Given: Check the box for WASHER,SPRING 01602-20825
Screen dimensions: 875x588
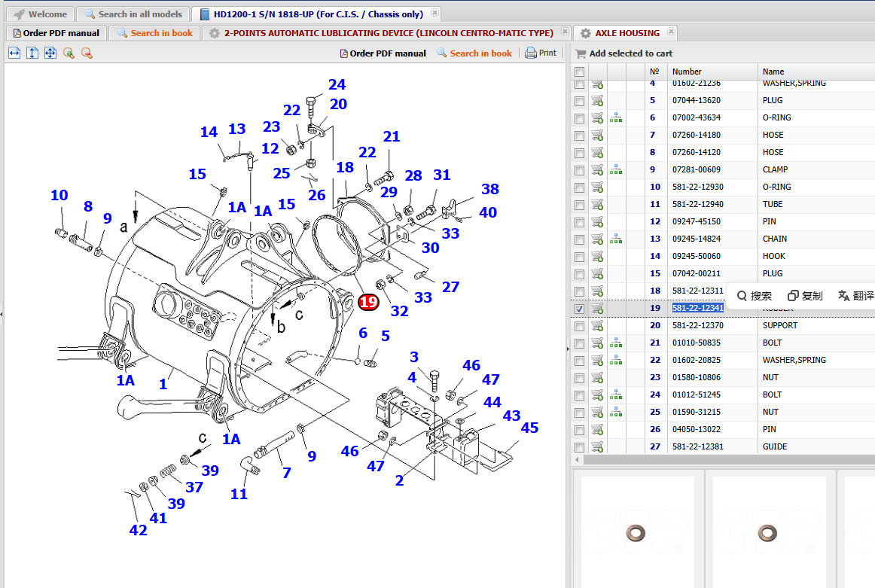Looking at the screenshot, I should pyautogui.click(x=579, y=361).
